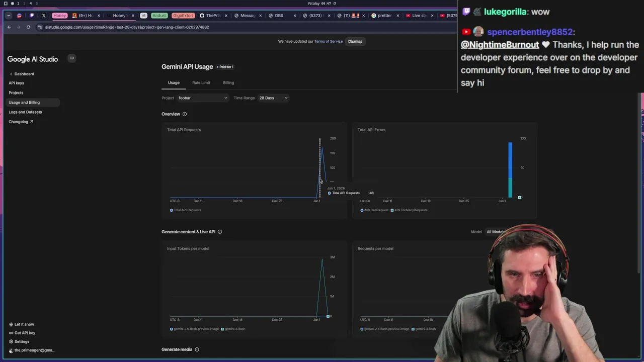Screen dimensions: 644x362
Task: Open API keys page
Action: [x=16, y=83]
